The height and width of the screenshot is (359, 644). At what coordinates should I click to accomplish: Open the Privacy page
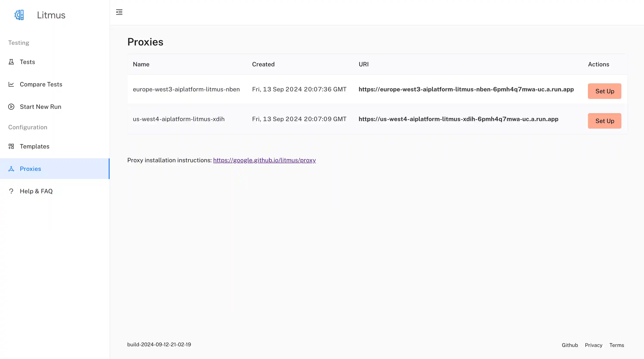click(594, 345)
